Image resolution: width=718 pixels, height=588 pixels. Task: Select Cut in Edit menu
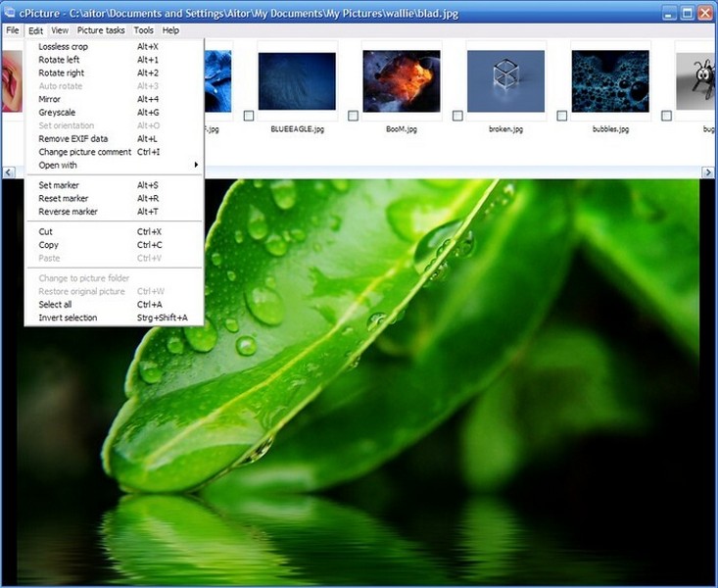point(114,232)
